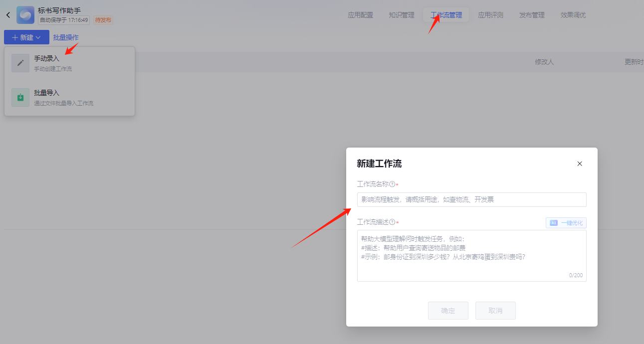Click the 一键优化 AI button
This screenshot has height=344, width=644.
[566, 223]
